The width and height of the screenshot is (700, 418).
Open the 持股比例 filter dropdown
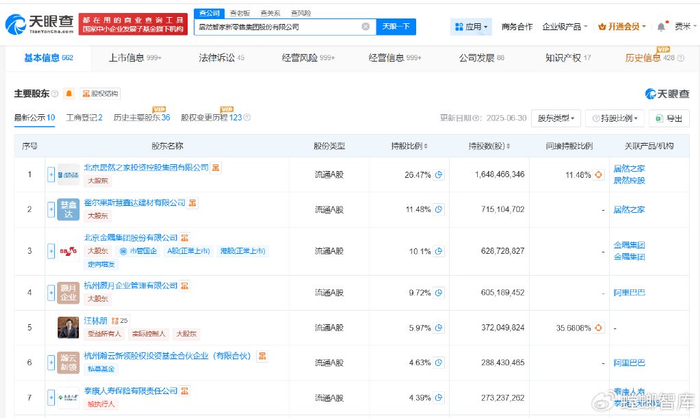point(616,118)
